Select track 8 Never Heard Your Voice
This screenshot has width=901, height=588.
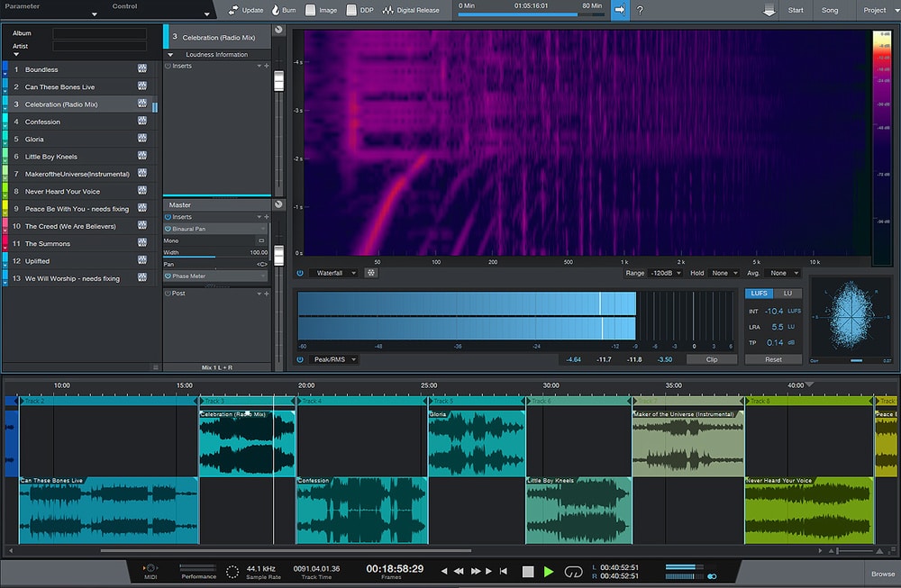pos(79,191)
